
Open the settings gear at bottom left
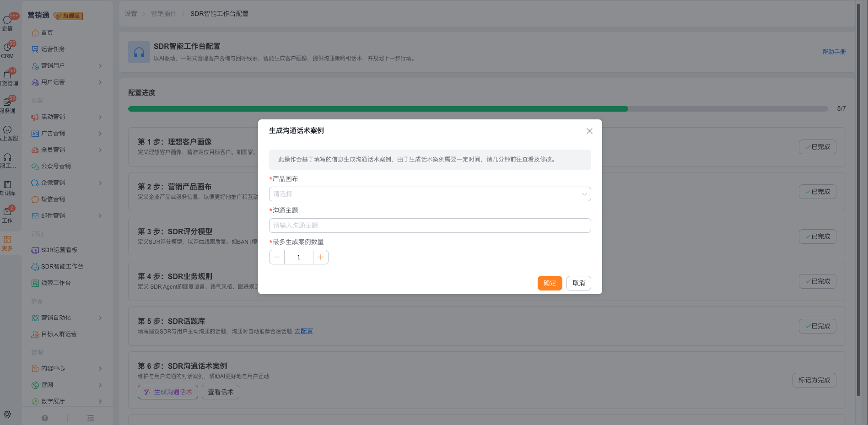pos(7,414)
